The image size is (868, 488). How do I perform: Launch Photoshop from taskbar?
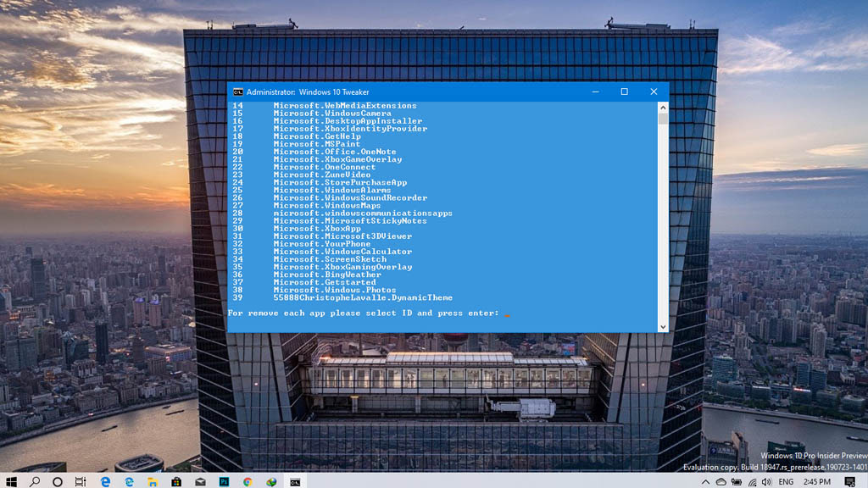pyautogui.click(x=224, y=482)
